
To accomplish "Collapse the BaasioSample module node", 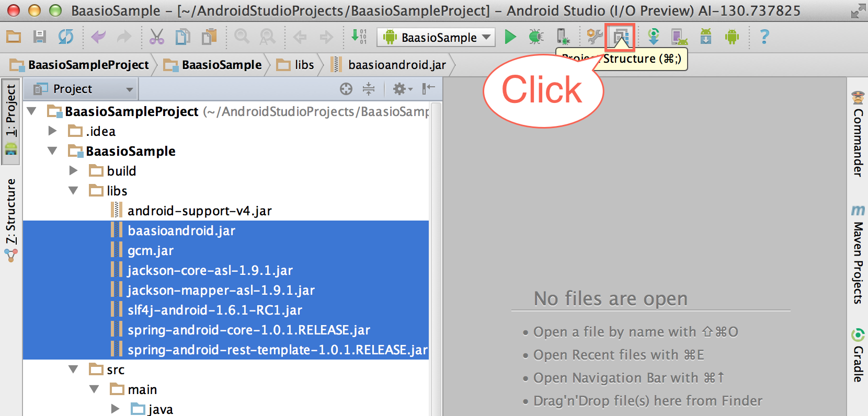I will [x=52, y=151].
